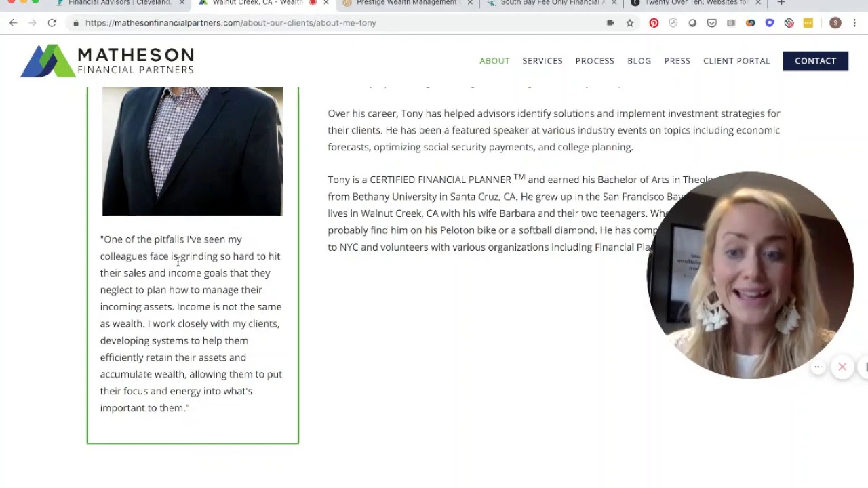Open the PRESS page
Image resolution: width=868 pixels, height=488 pixels.
click(677, 61)
